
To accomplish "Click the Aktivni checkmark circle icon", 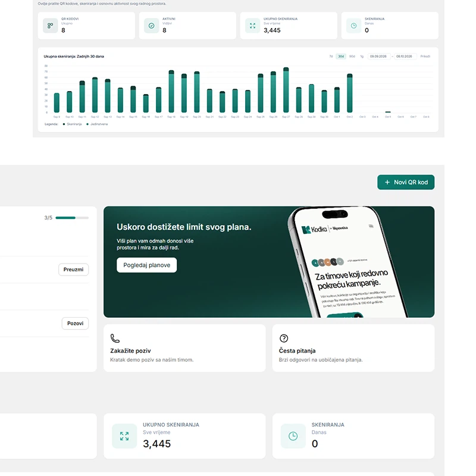I will pyautogui.click(x=152, y=26).
